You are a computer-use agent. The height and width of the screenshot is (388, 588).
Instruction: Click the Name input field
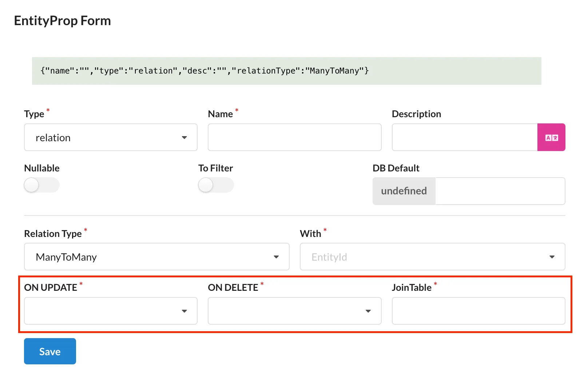[294, 137]
